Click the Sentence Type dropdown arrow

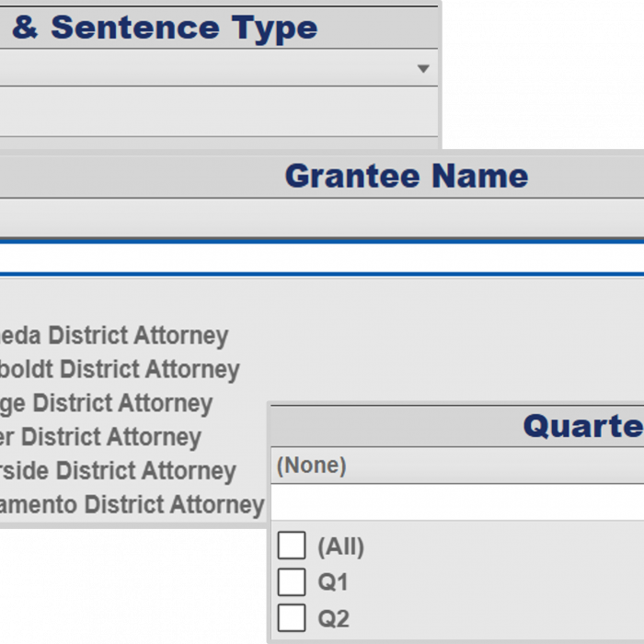point(422,69)
